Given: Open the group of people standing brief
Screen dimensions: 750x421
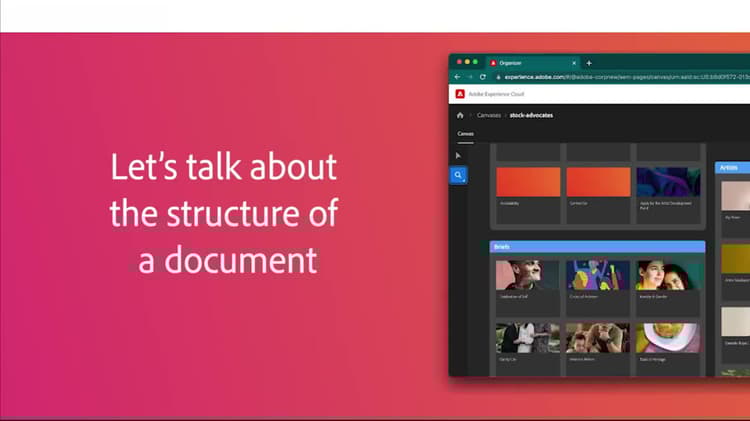Looking at the screenshot, I should 528,338.
